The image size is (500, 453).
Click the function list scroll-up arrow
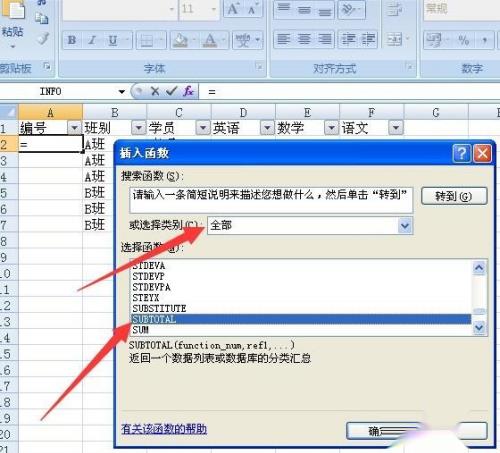479,268
